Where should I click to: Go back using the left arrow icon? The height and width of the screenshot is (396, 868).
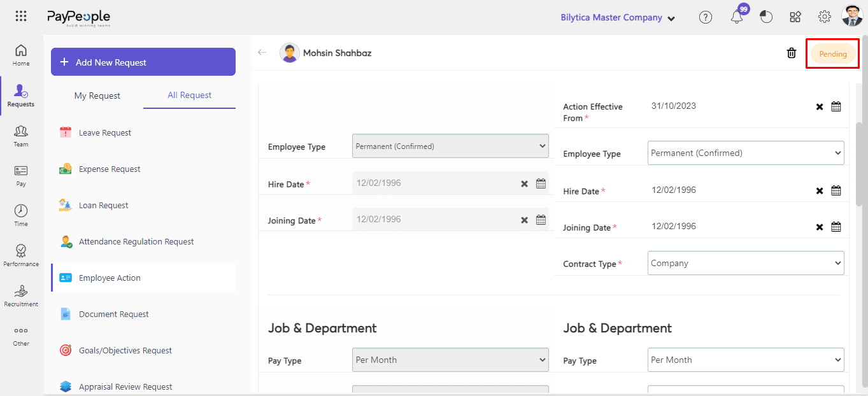(x=262, y=53)
